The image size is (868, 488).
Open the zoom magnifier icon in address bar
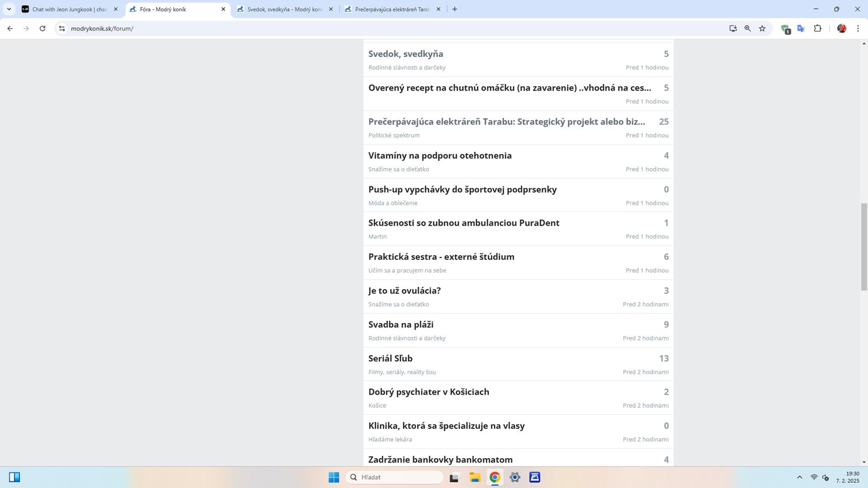(x=748, y=29)
